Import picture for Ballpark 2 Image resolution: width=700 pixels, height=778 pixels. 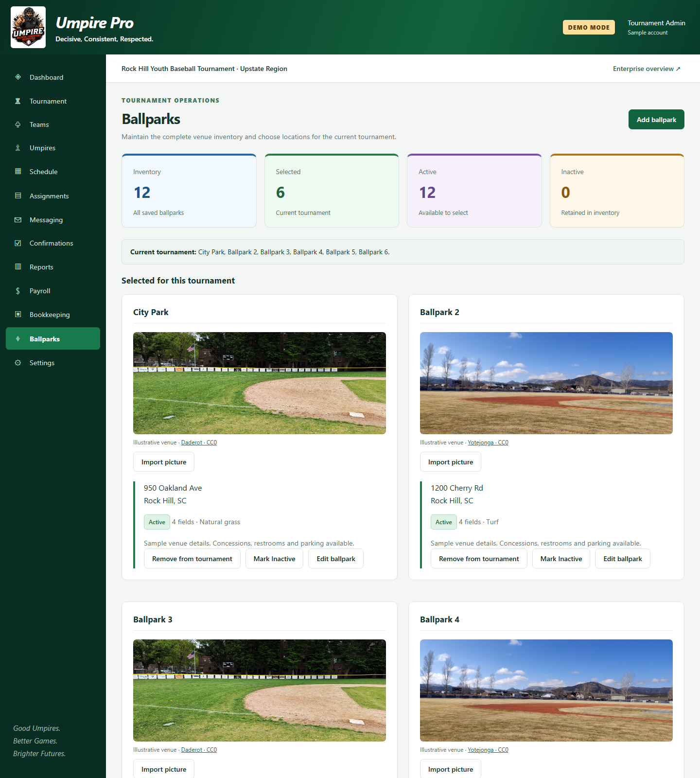tap(451, 462)
